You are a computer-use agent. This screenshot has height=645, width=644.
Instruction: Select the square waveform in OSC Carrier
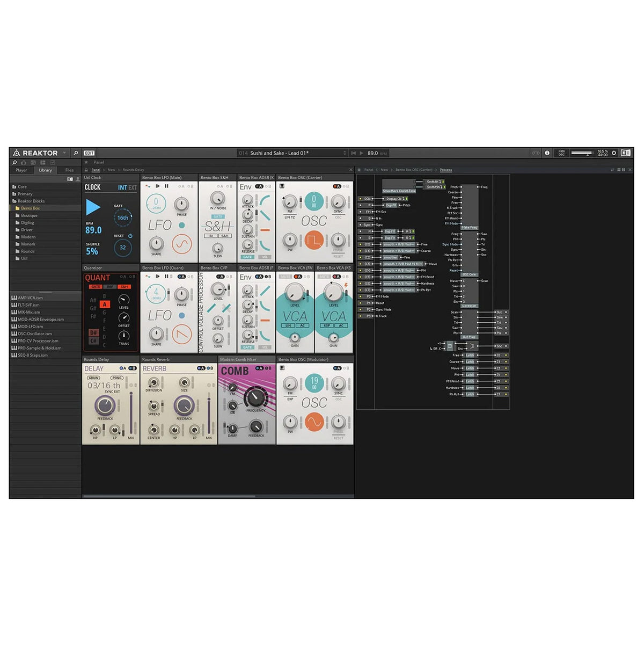314,240
